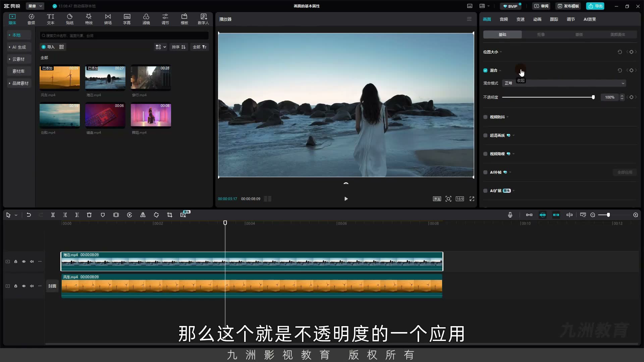Image resolution: width=644 pixels, height=362 pixels.
Task: Open the 菜单 menu dropdown
Action: point(35,6)
